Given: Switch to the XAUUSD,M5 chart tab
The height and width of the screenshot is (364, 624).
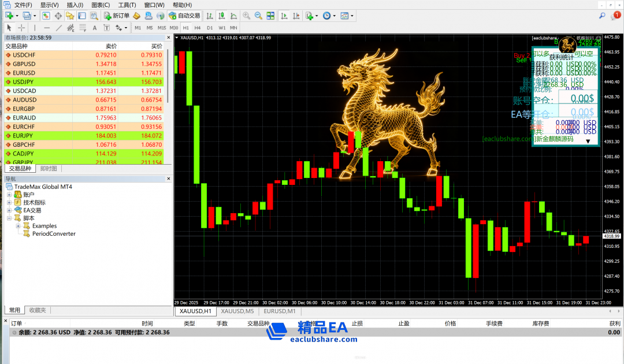Looking at the screenshot, I should coord(237,311).
